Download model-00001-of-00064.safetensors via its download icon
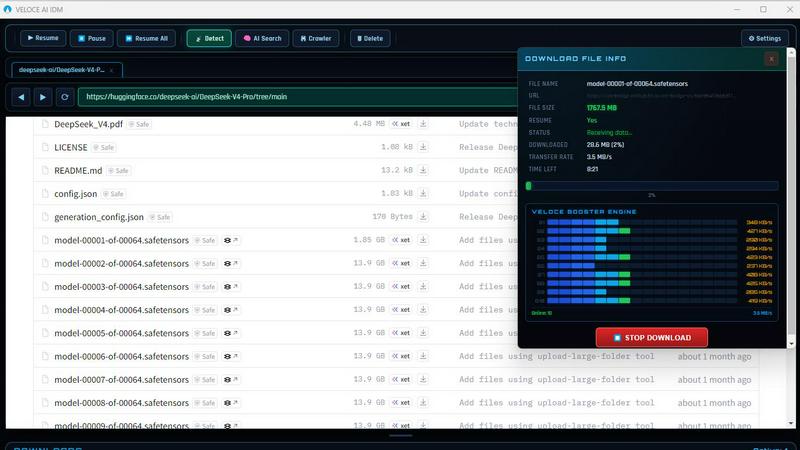Viewport: 800px width, 450px height. coord(423,240)
